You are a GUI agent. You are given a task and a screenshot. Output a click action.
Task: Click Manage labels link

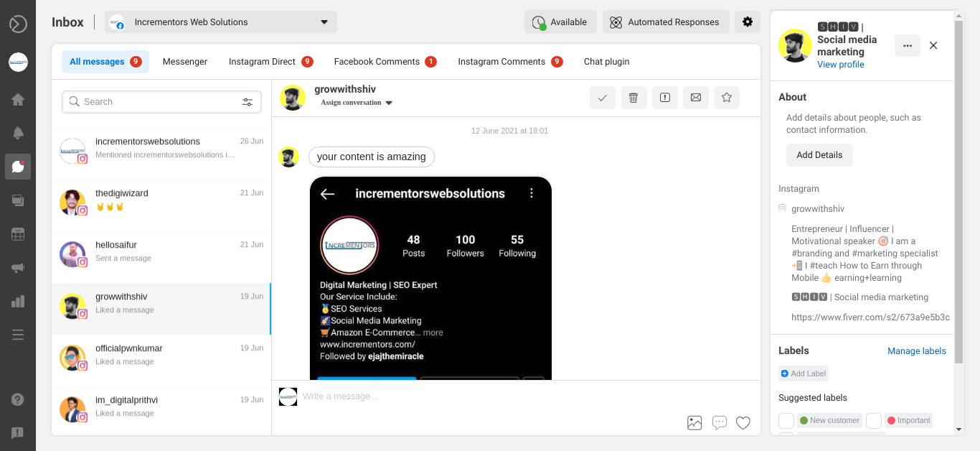coord(917,351)
